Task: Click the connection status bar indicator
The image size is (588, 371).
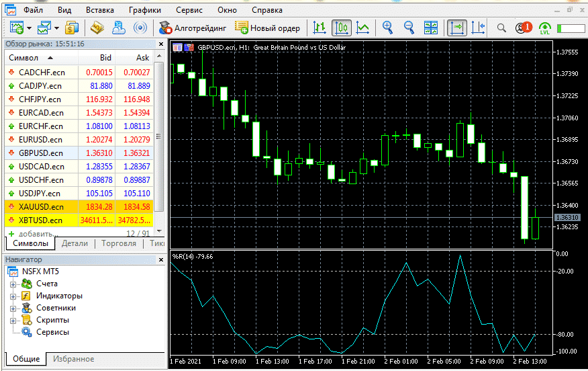Action: coord(571,28)
